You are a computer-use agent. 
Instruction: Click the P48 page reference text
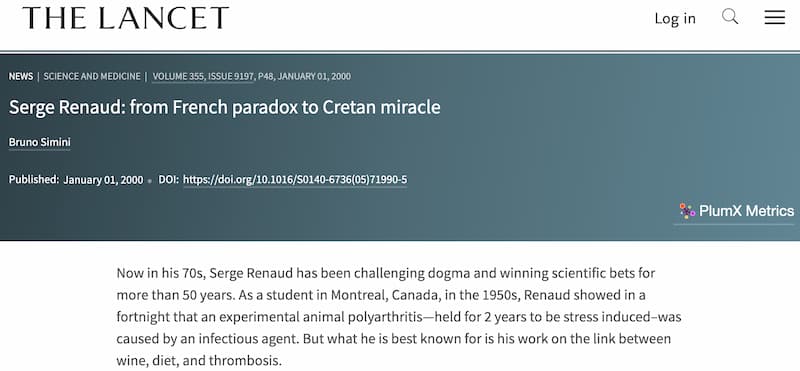[266, 77]
